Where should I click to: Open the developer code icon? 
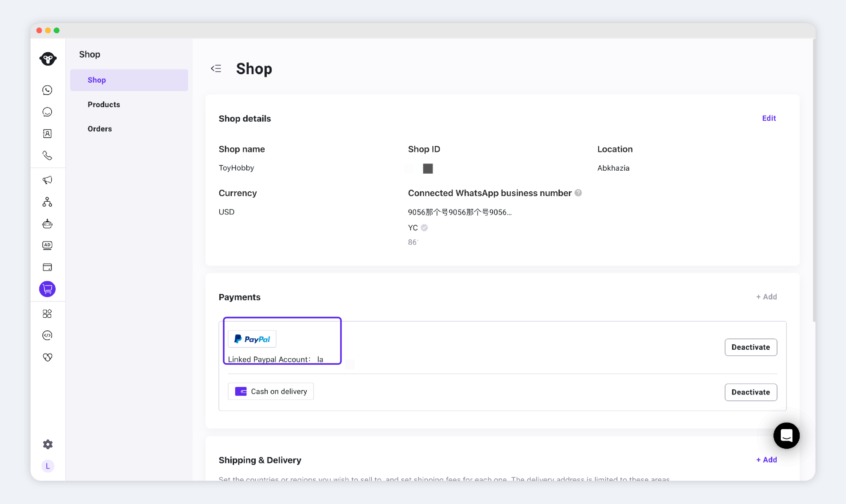click(x=47, y=335)
